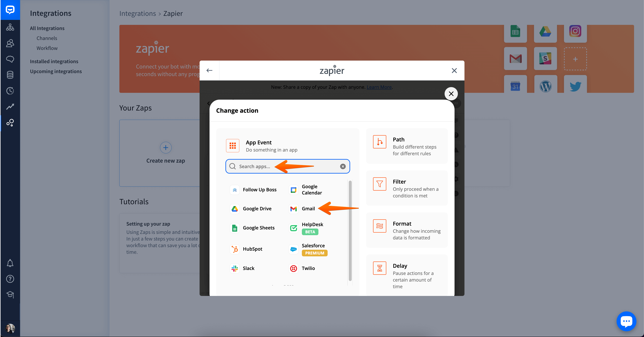Choose Google Sheets app

[x=253, y=228]
